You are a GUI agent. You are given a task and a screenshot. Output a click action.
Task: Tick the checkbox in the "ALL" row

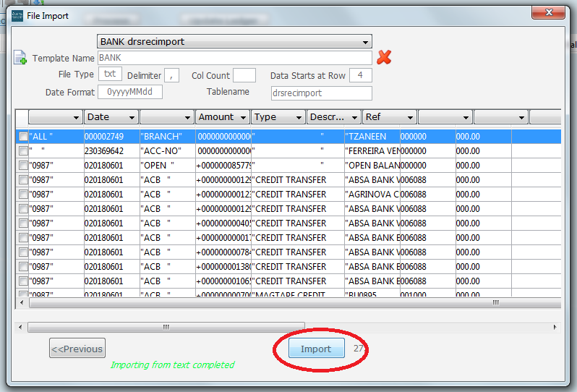23,137
